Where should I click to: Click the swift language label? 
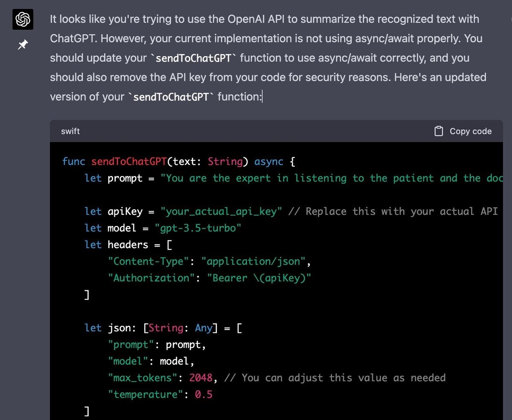pos(70,131)
